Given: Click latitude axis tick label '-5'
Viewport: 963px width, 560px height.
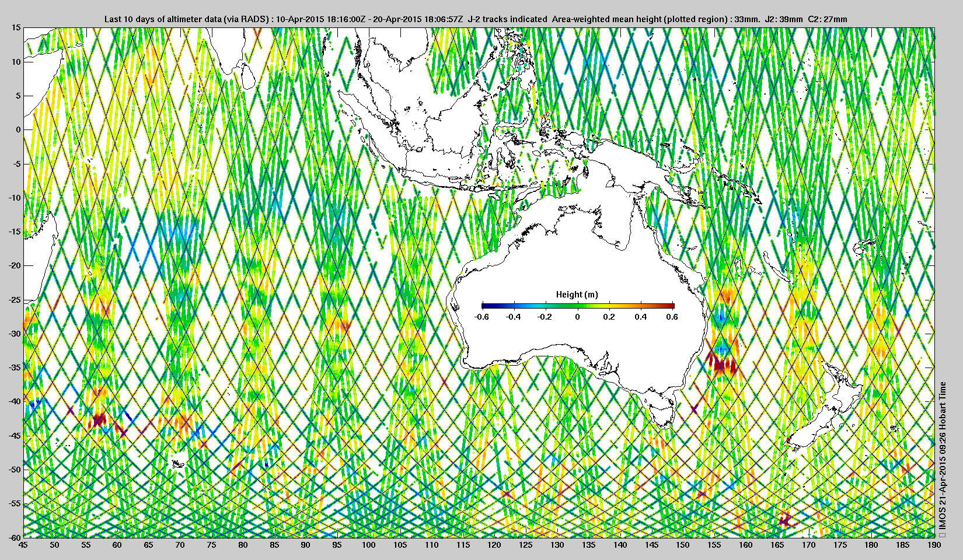Looking at the screenshot, I should point(16,164).
